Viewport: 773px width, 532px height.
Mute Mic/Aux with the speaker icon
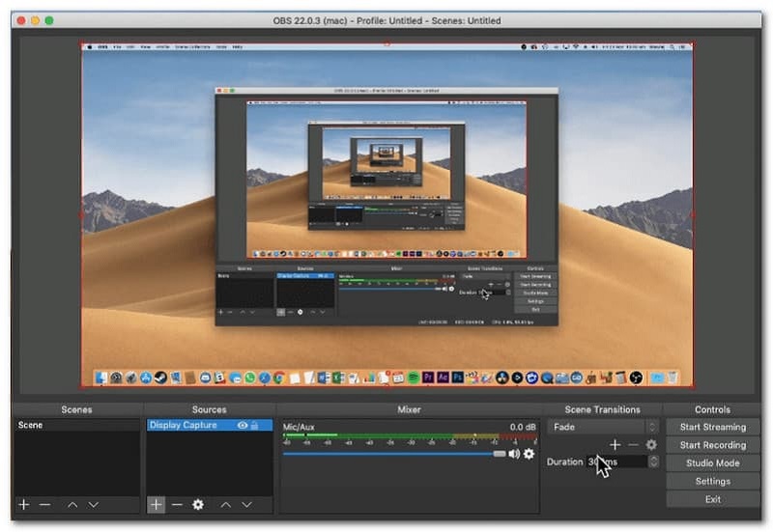click(x=514, y=454)
